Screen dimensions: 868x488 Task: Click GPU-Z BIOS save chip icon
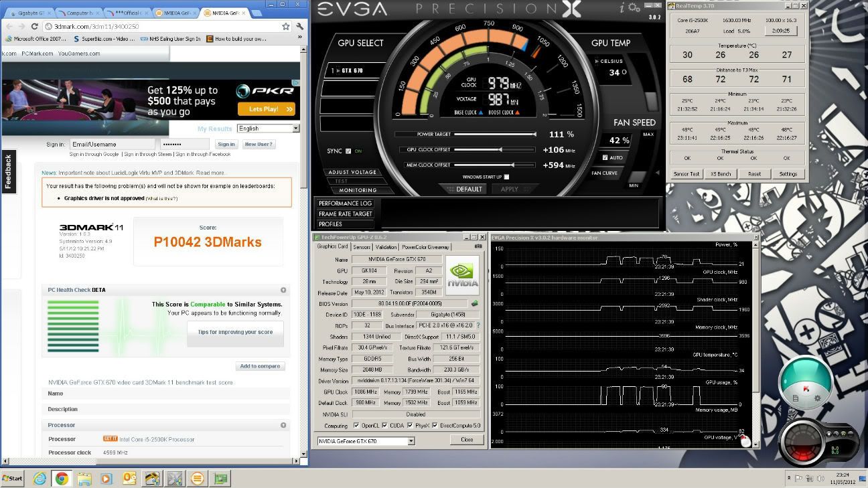475,303
